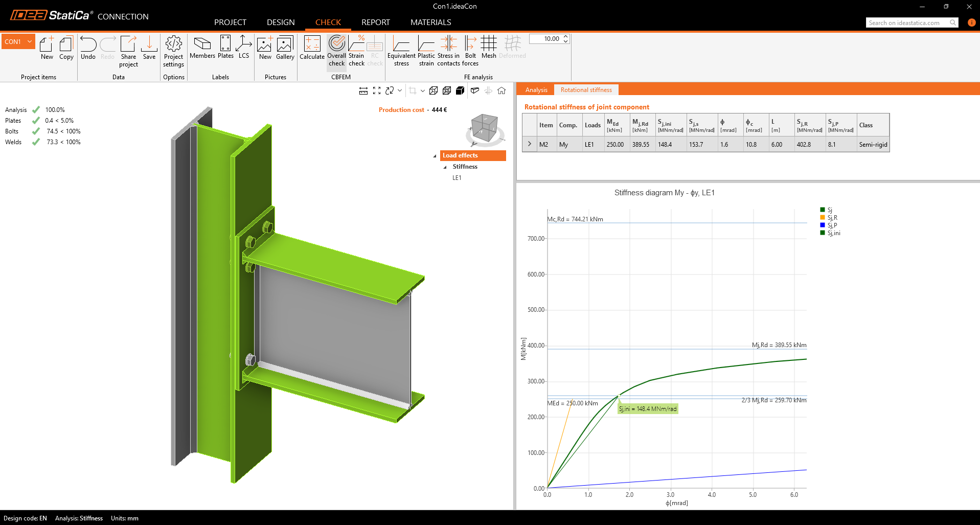The height and width of the screenshot is (525, 980).
Task: Click the Share project icon
Action: coord(128,51)
